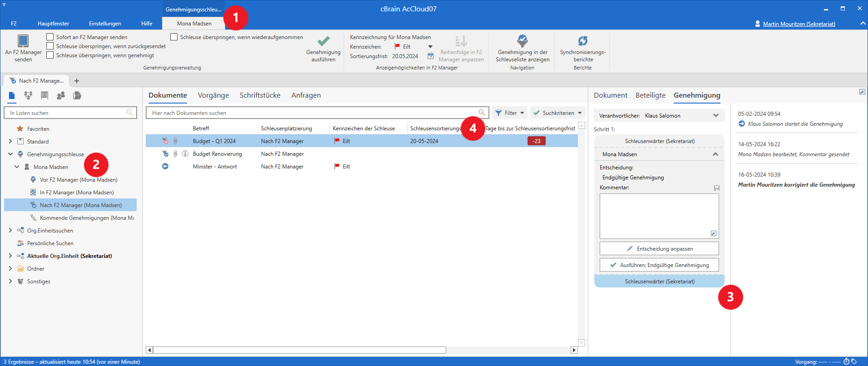Viewport: 868px width, 366px height.
Task: Click the An F2 Manager senden icon
Action: 23,41
